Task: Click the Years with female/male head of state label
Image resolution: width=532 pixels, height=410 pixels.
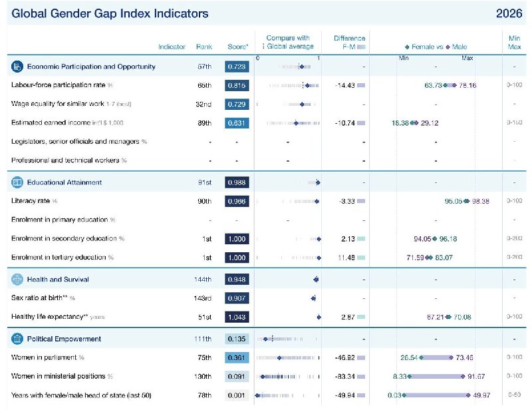Action: tap(81, 395)
